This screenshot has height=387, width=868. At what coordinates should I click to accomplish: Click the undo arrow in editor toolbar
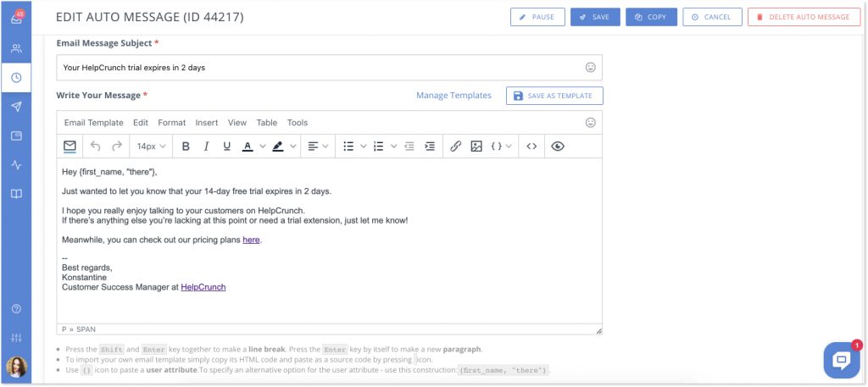(95, 147)
